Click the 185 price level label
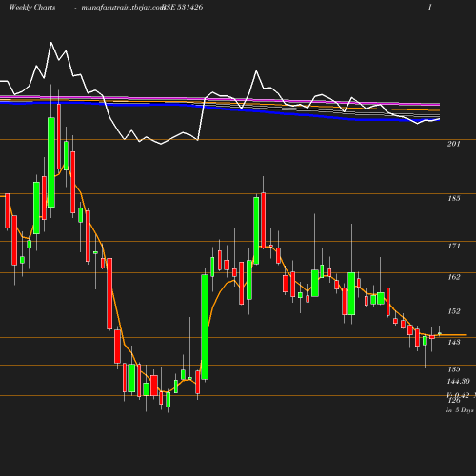 coord(454,198)
